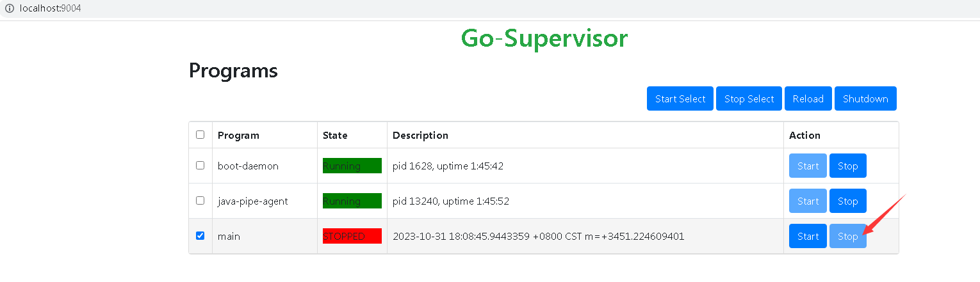Start the boot-daemon program
Viewport: 980px width, 282px height.
pos(808,166)
